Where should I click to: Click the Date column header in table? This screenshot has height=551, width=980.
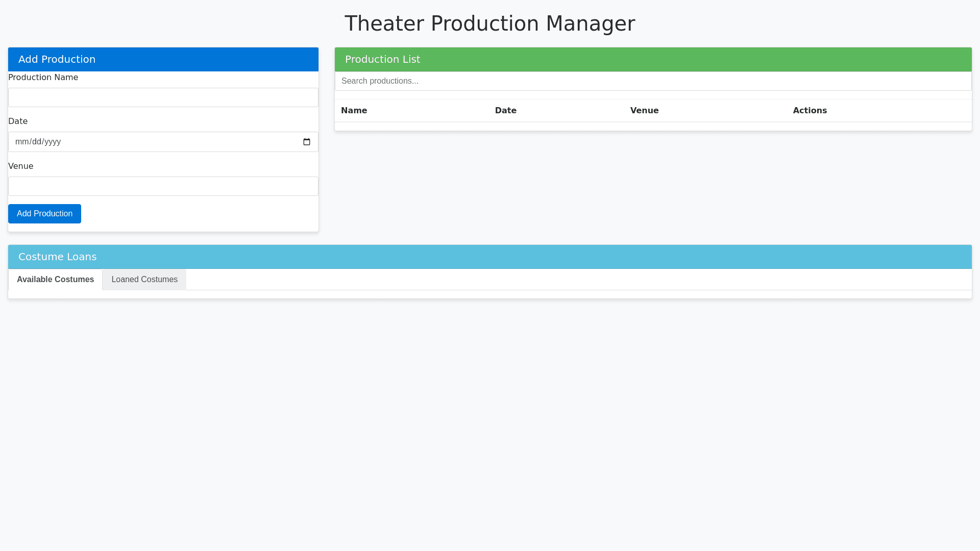(505, 111)
